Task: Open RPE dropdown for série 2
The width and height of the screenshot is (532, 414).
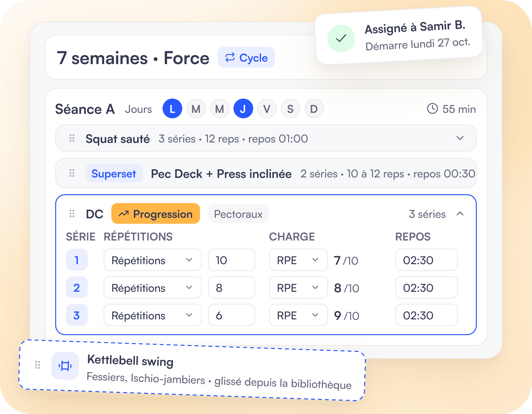Action: point(298,288)
